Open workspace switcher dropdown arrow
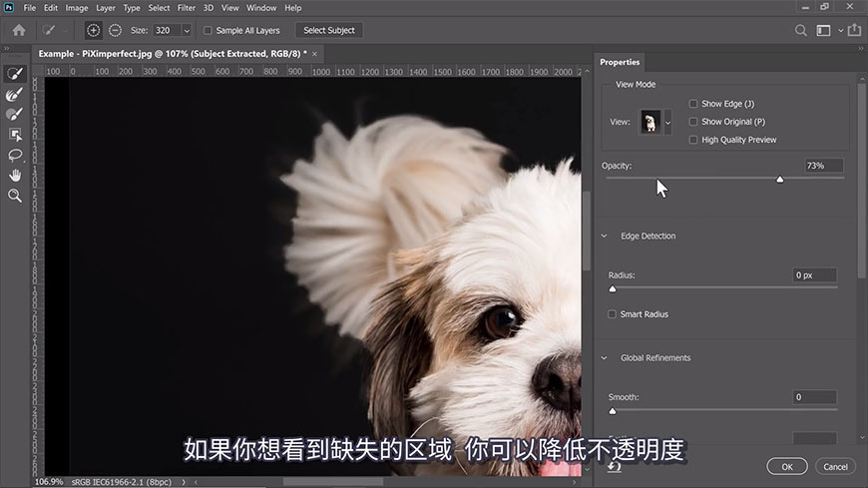Image resolution: width=868 pixels, height=488 pixels. [840, 31]
